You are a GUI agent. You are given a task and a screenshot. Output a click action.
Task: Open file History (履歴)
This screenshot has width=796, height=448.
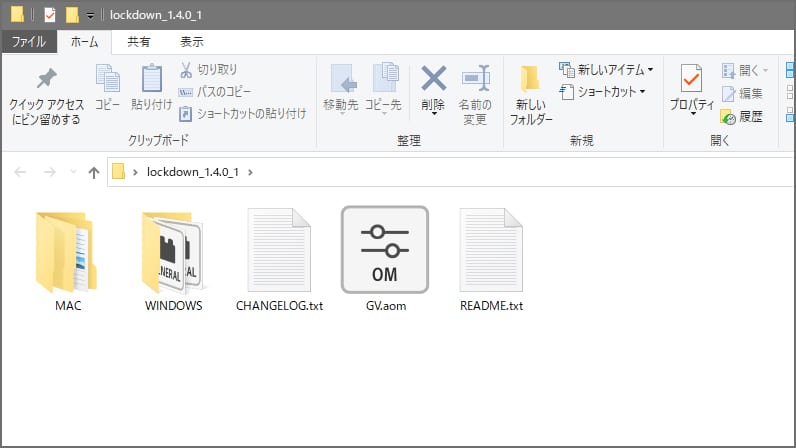742,117
